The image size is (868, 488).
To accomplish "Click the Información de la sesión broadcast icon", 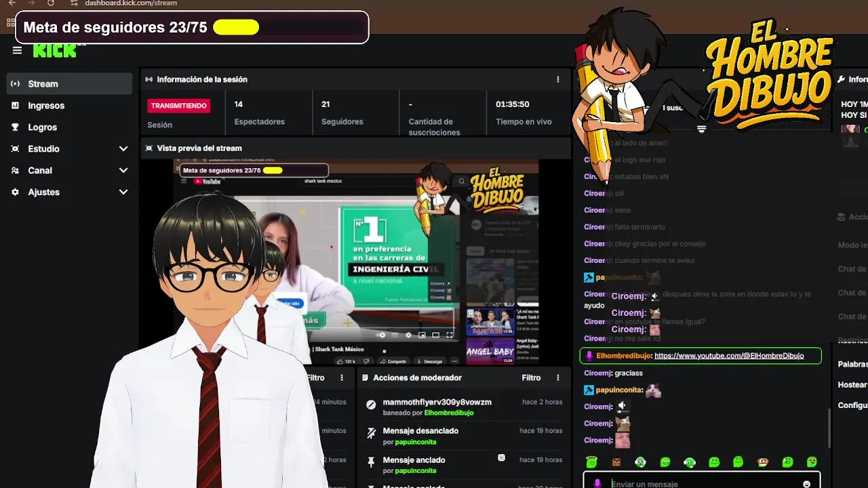I will 149,79.
